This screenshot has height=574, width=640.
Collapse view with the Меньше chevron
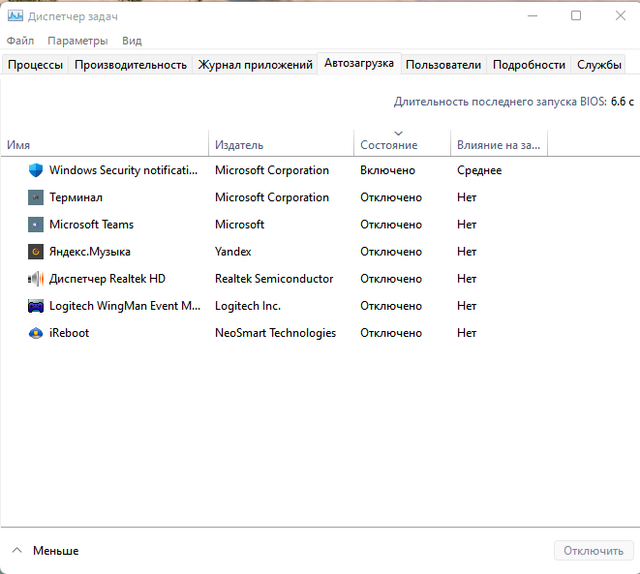click(17, 550)
